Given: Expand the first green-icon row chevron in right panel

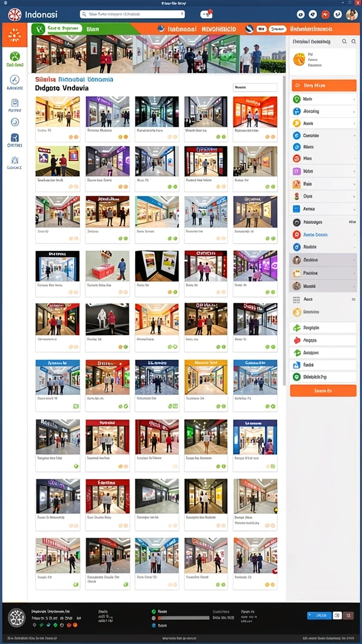Looking at the screenshot, I should 354,99.
